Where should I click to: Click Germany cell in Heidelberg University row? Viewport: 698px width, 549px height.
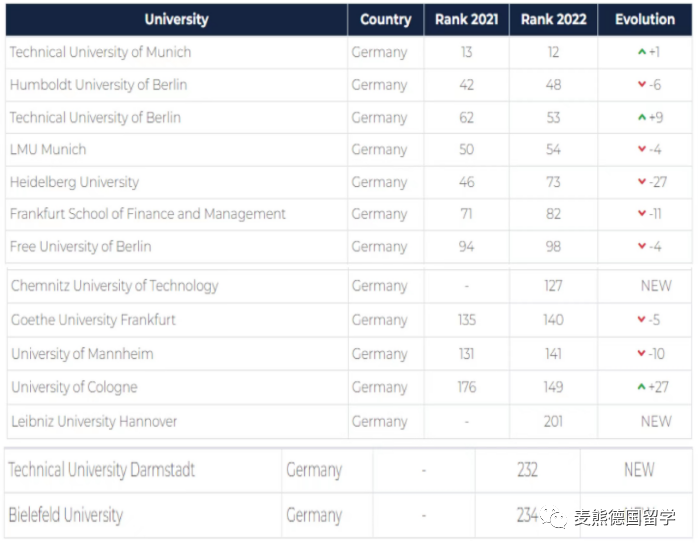[379, 182]
